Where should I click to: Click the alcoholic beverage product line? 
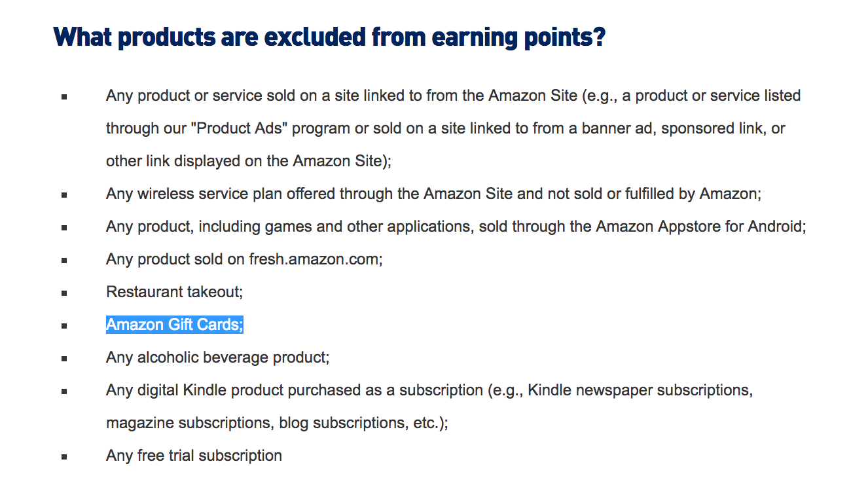(x=218, y=357)
